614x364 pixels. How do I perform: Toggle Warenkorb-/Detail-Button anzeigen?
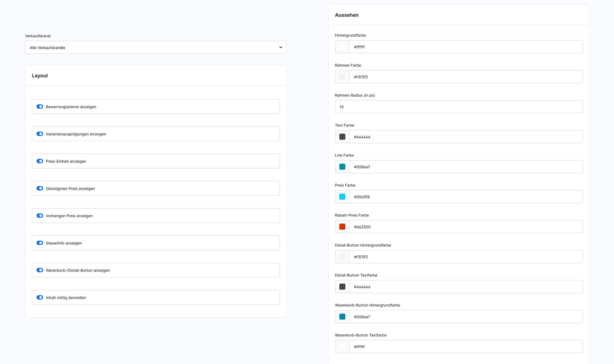40,270
